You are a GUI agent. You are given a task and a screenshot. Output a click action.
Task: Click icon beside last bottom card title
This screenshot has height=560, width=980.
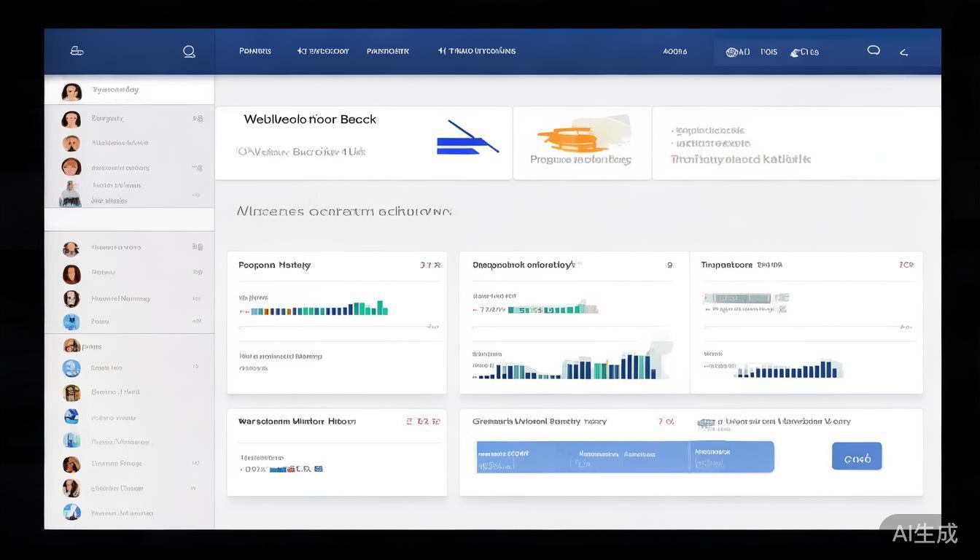[705, 423]
